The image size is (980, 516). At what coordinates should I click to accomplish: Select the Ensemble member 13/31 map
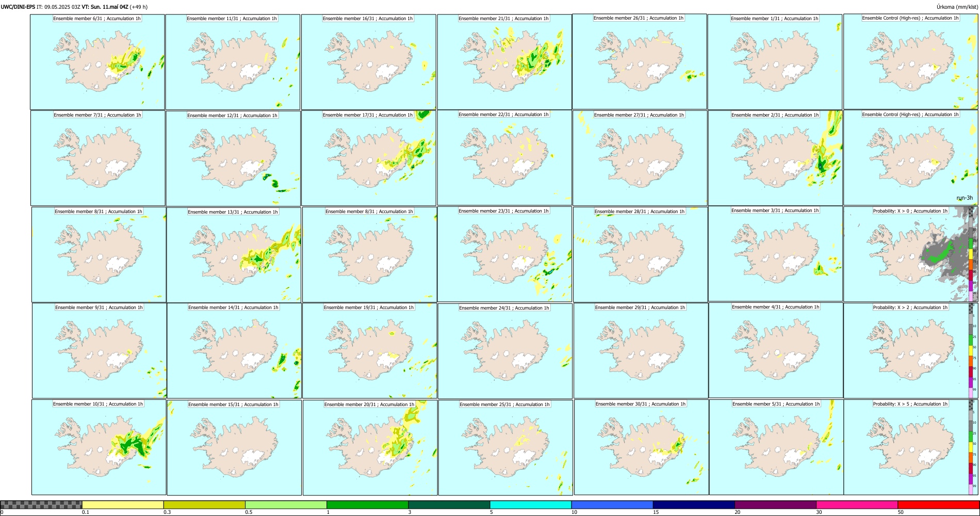pyautogui.click(x=234, y=255)
